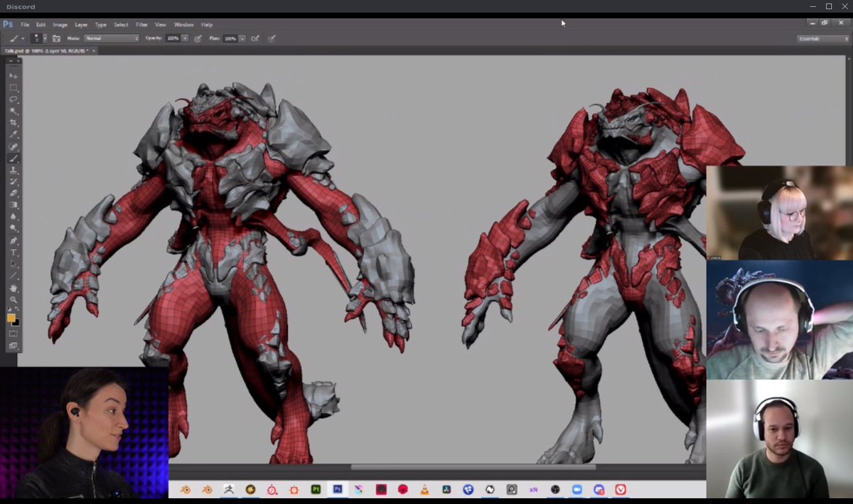The width and height of the screenshot is (853, 504).
Task: Open the Edit menu
Action: [x=41, y=25]
